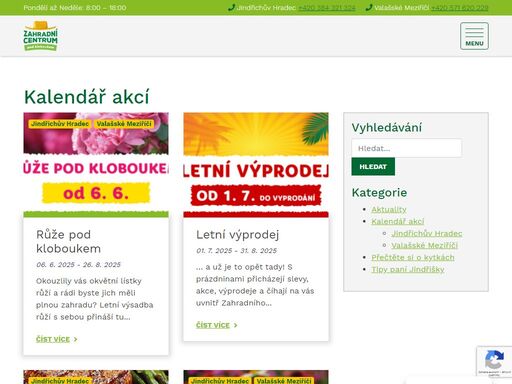Click the Jindřichův Hradec phone number
The height and width of the screenshot is (384, 512).
click(327, 8)
